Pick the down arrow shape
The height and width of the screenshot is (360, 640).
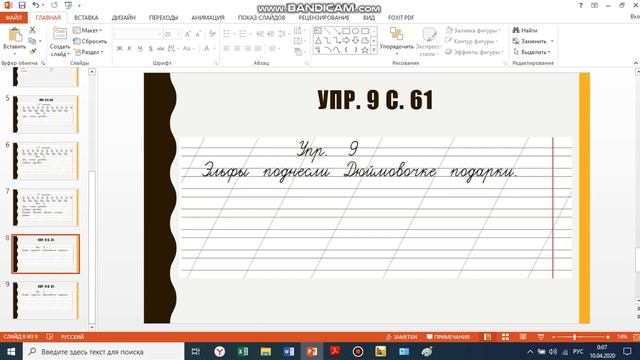(x=355, y=40)
